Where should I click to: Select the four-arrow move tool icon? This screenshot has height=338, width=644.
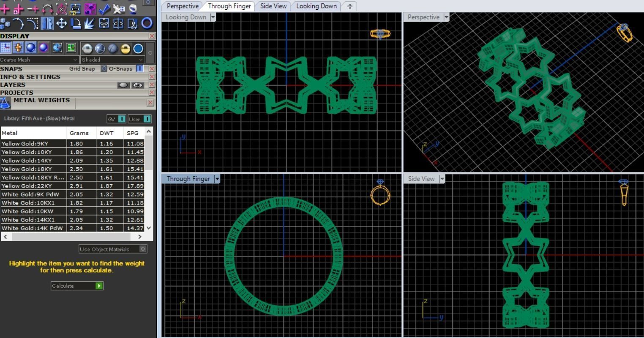(61, 23)
